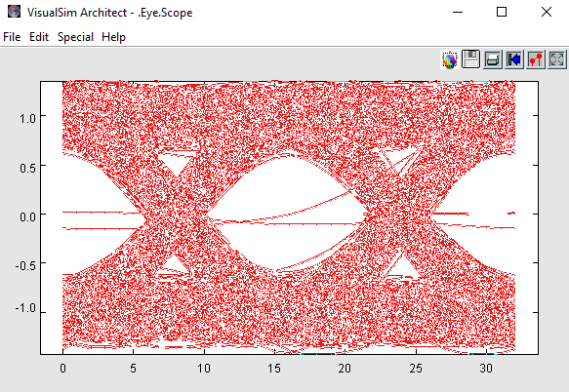
Task: Open plot format via red markers icon
Action: point(536,59)
